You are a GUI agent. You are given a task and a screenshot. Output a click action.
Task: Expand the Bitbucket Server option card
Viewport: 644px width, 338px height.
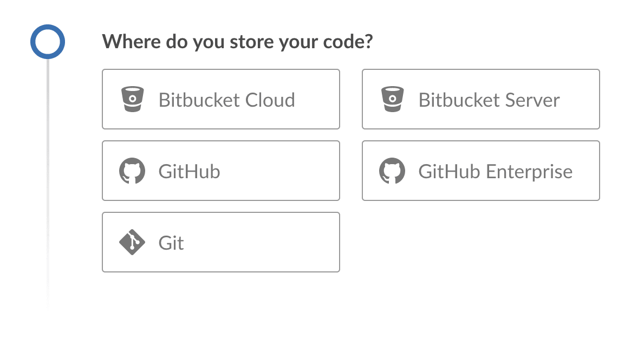tap(480, 99)
